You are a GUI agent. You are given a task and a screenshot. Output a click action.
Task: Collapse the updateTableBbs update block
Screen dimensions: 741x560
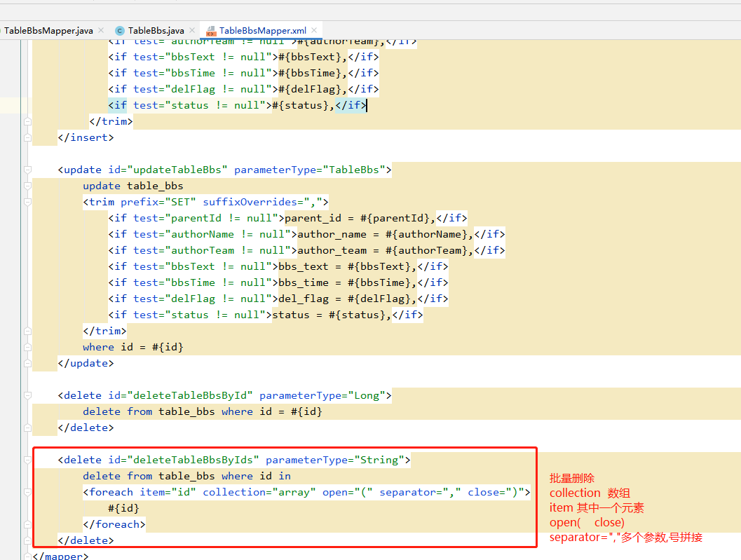tap(27, 170)
